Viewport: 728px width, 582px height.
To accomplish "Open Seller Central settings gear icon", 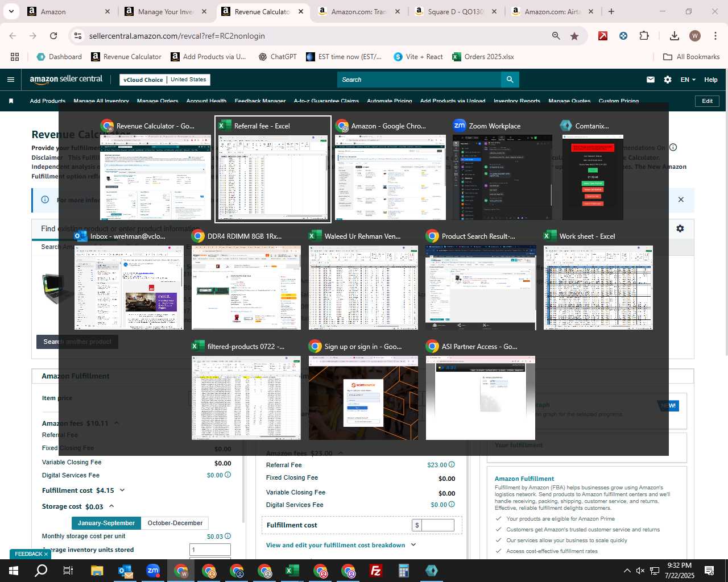I will [x=668, y=80].
